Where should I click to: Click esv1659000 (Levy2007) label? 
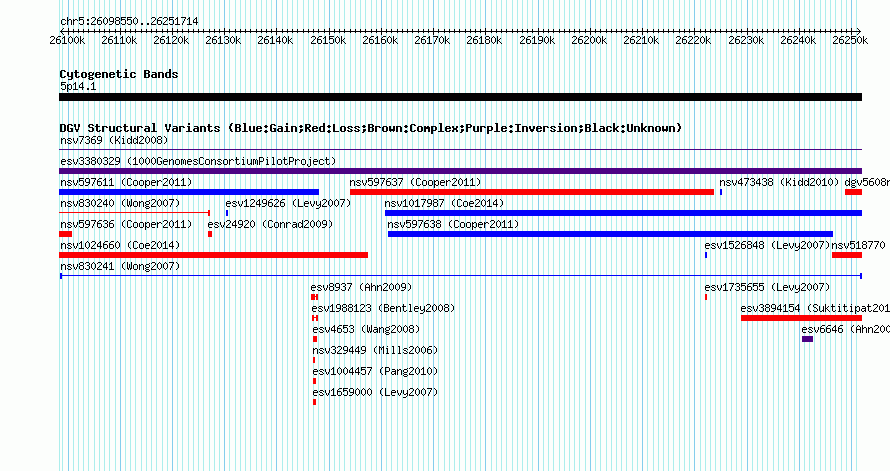pyautogui.click(x=375, y=392)
